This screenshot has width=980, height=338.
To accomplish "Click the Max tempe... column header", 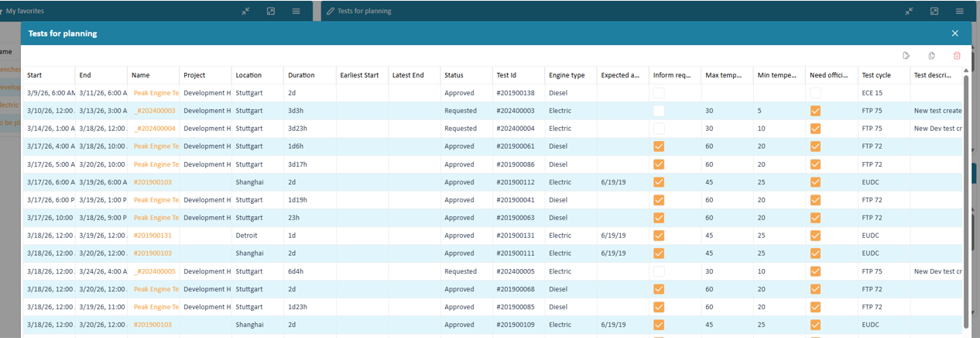I will (727, 75).
